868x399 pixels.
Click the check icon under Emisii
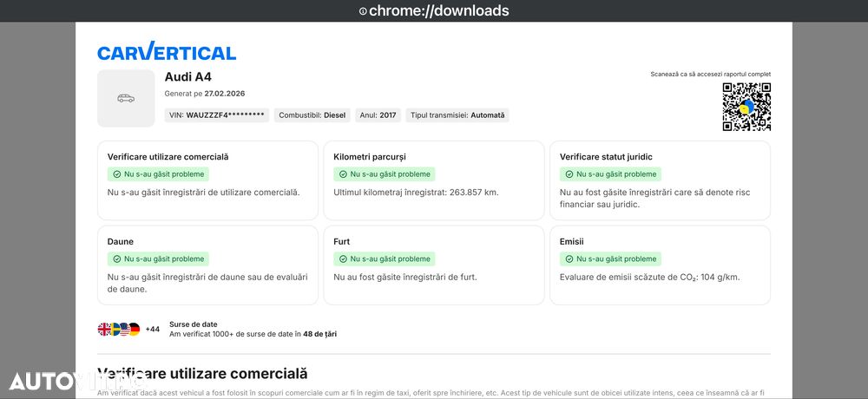569,258
